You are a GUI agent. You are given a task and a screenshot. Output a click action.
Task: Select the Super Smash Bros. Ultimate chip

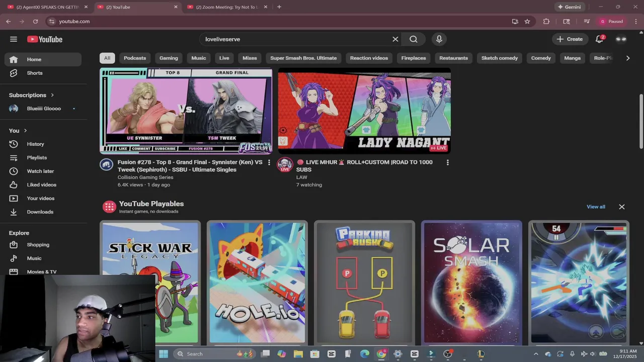click(x=303, y=58)
